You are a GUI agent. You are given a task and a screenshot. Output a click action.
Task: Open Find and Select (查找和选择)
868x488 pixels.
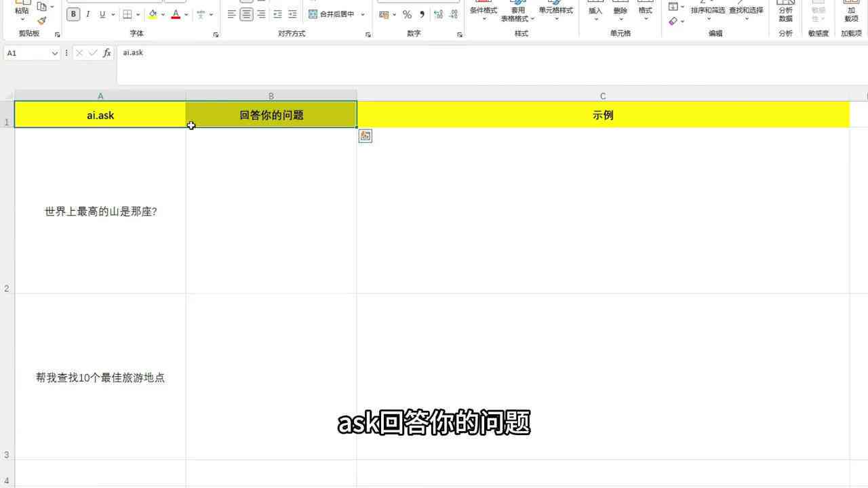click(746, 11)
